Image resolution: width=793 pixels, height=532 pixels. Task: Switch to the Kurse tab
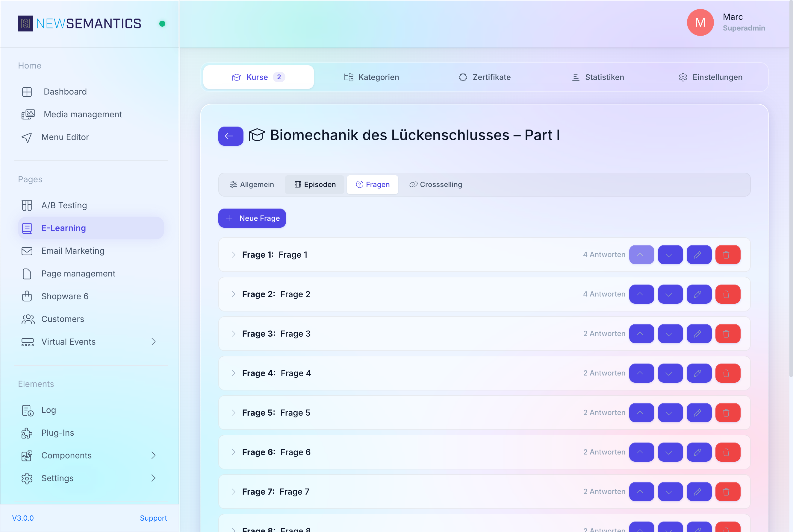(x=258, y=77)
